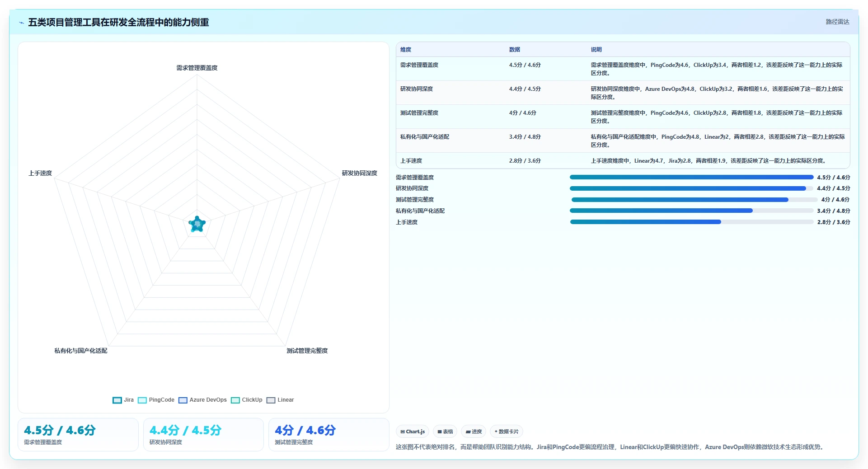
Task: Click the 说明 column header
Action: point(596,50)
